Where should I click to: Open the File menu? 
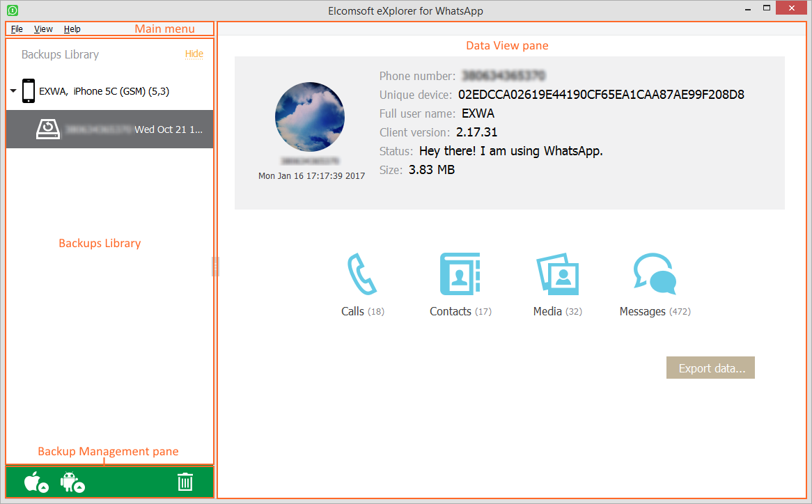click(x=17, y=29)
